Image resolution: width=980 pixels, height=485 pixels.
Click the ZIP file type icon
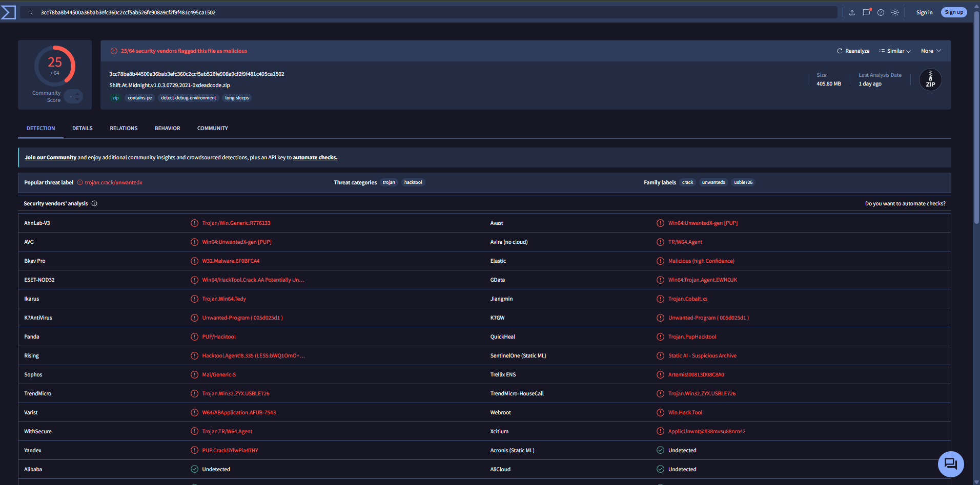(930, 79)
